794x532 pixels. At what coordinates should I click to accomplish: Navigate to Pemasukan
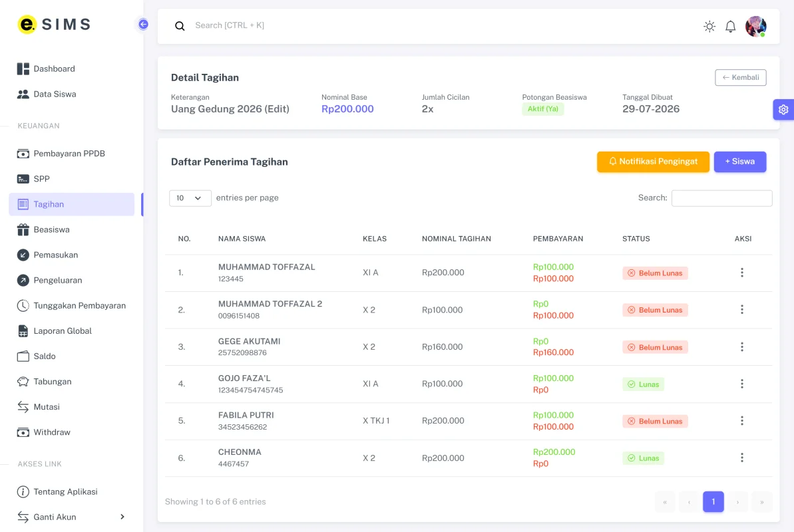tap(72, 255)
